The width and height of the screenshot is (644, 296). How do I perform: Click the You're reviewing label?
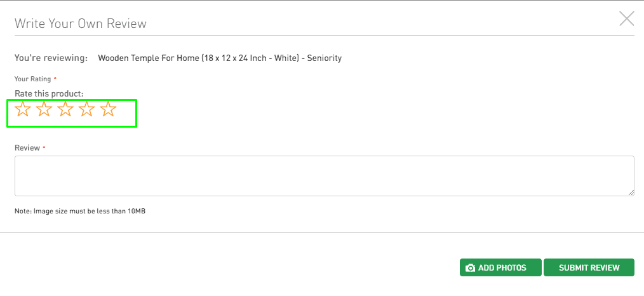tap(51, 58)
